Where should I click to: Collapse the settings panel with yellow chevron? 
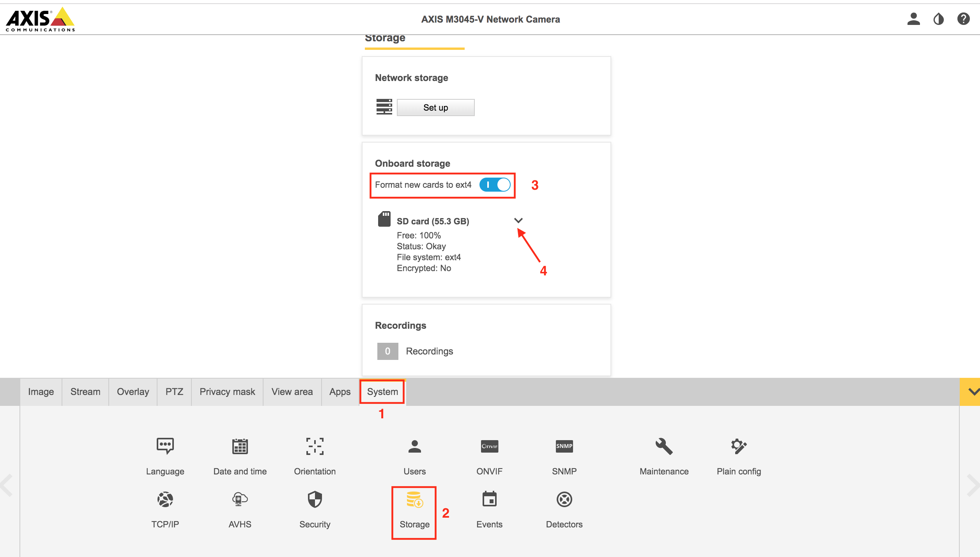(x=970, y=392)
